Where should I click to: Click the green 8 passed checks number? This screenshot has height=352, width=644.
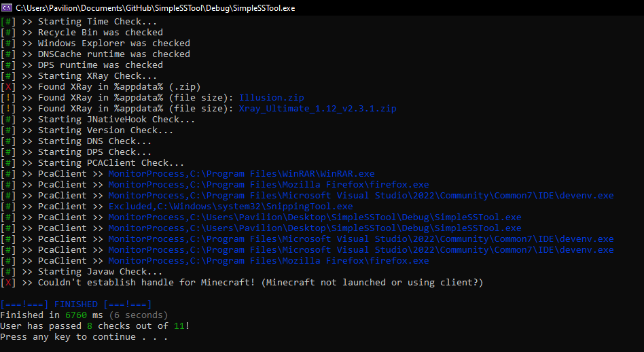coord(90,326)
